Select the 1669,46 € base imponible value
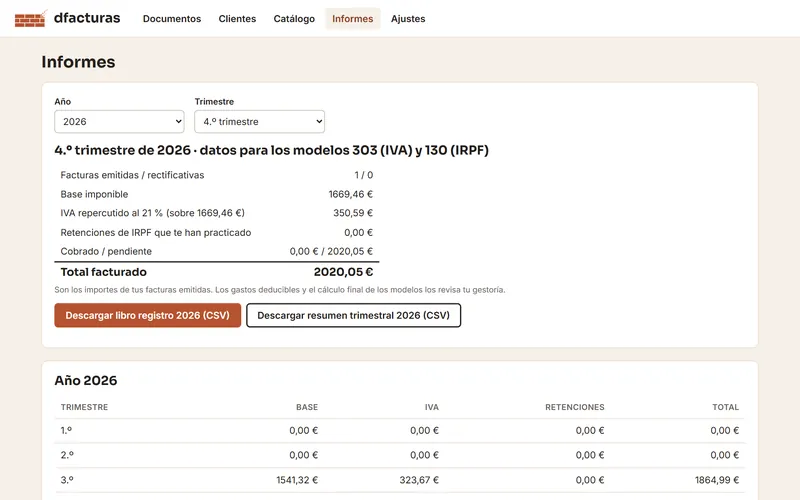The image size is (800, 500). [351, 194]
